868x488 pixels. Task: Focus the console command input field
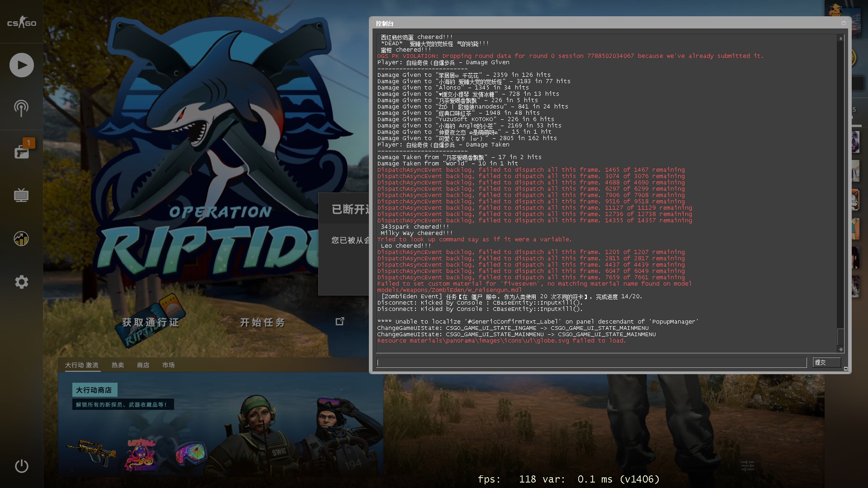click(592, 362)
